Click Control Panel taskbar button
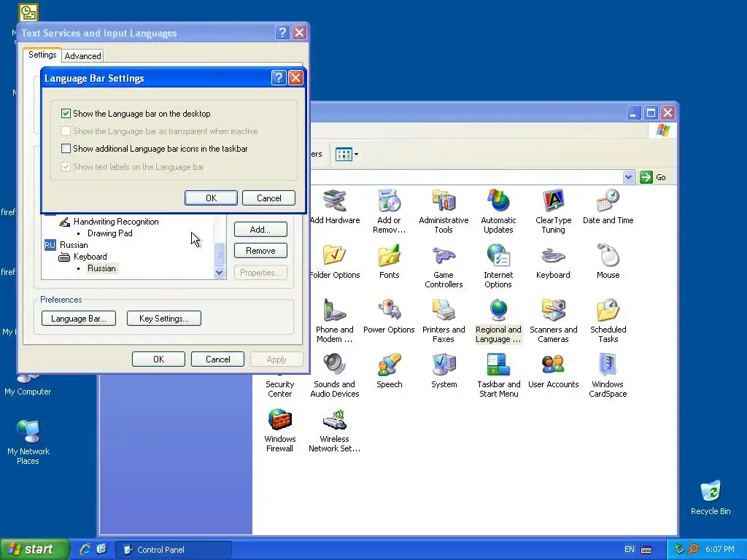The height and width of the screenshot is (560, 747). 174,550
